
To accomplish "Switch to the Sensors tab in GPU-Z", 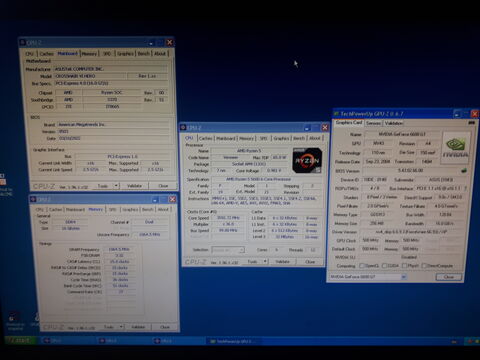I will coord(373,123).
